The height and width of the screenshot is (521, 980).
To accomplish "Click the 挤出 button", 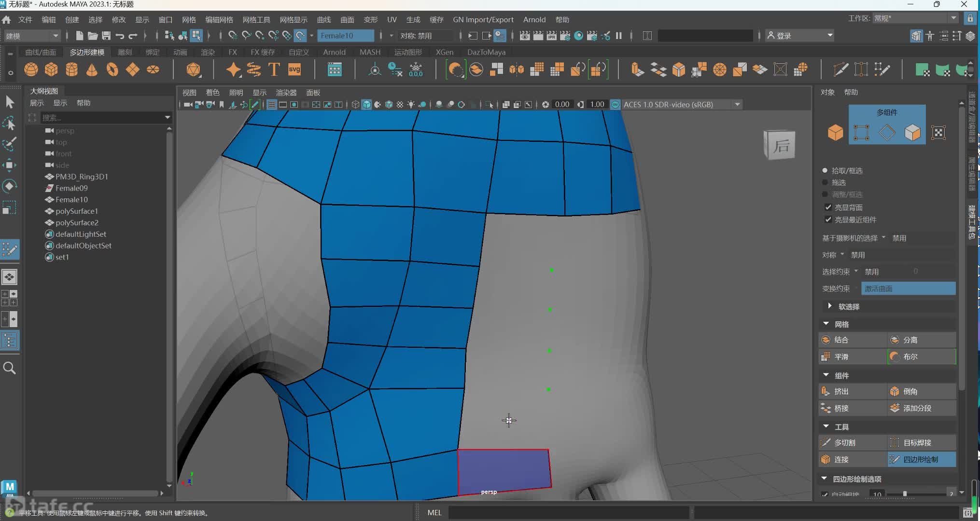I will click(853, 391).
